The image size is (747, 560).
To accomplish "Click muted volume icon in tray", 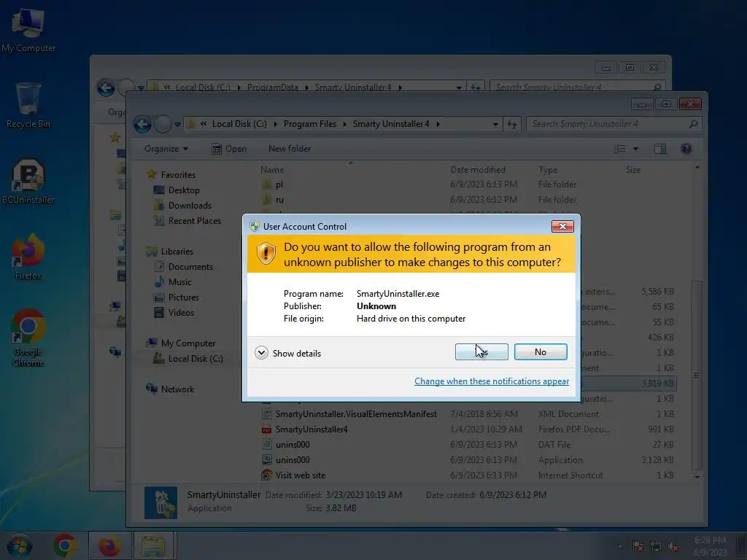I will point(673,547).
